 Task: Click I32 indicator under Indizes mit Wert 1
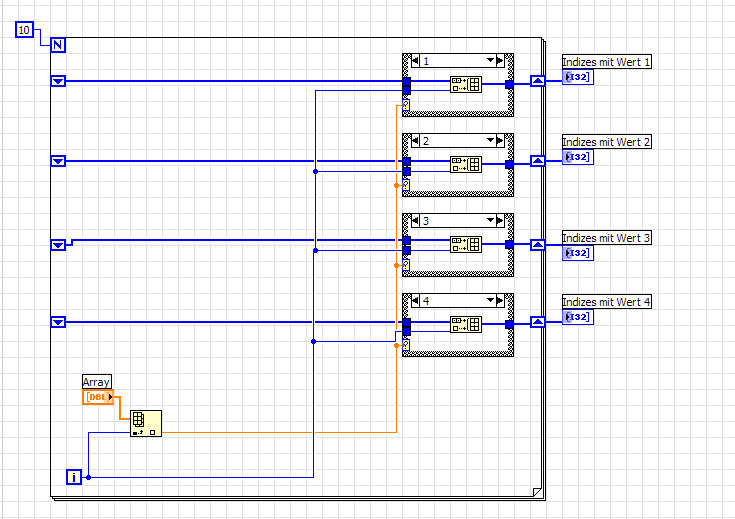click(x=578, y=77)
